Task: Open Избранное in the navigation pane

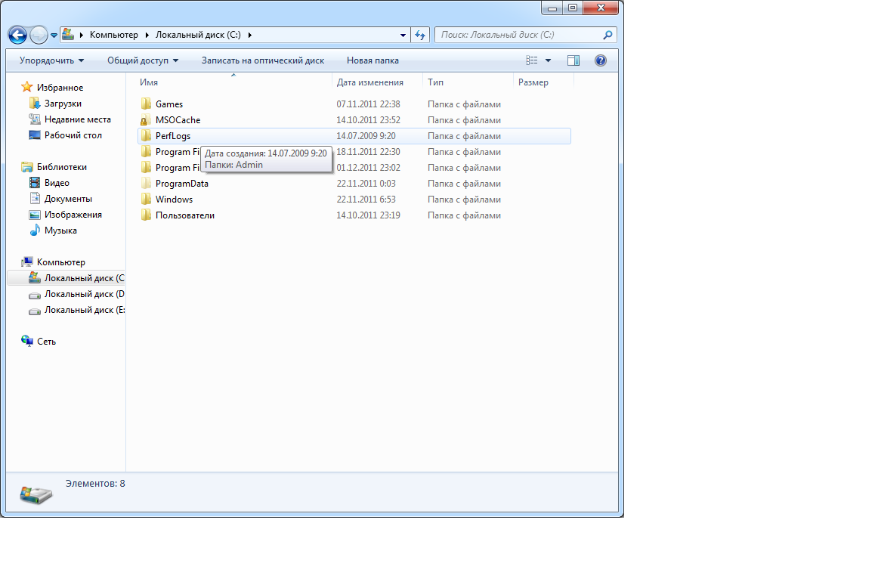Action: 60,88
